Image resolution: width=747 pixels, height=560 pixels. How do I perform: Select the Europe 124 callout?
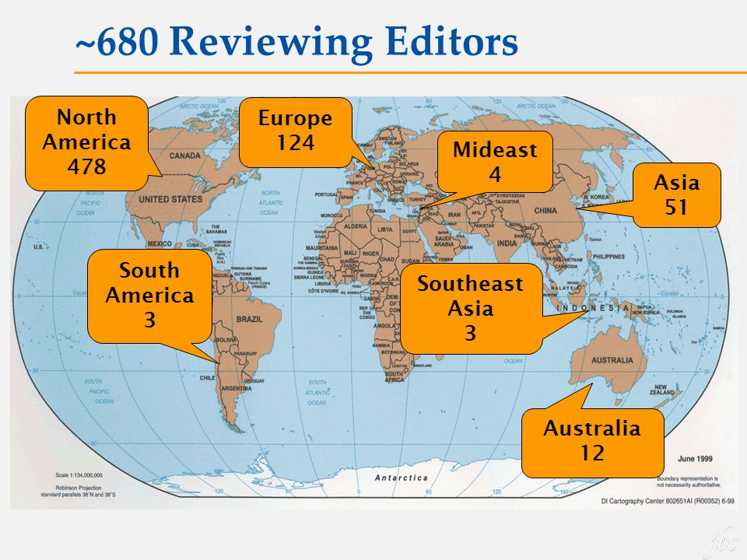point(296,132)
